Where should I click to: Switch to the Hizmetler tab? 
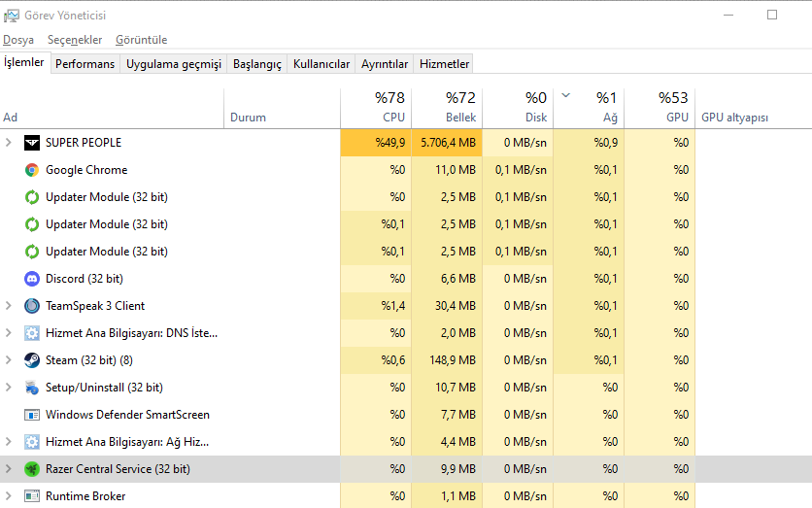(444, 64)
